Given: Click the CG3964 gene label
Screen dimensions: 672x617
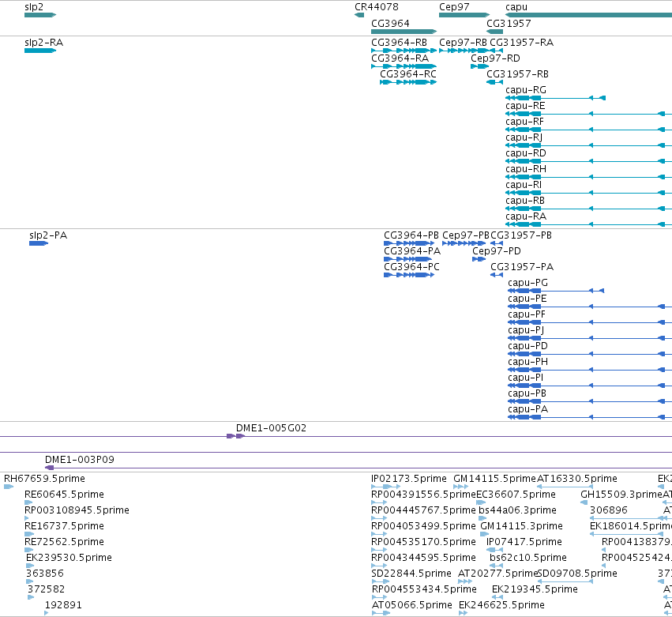Looking at the screenshot, I should click(x=390, y=23).
